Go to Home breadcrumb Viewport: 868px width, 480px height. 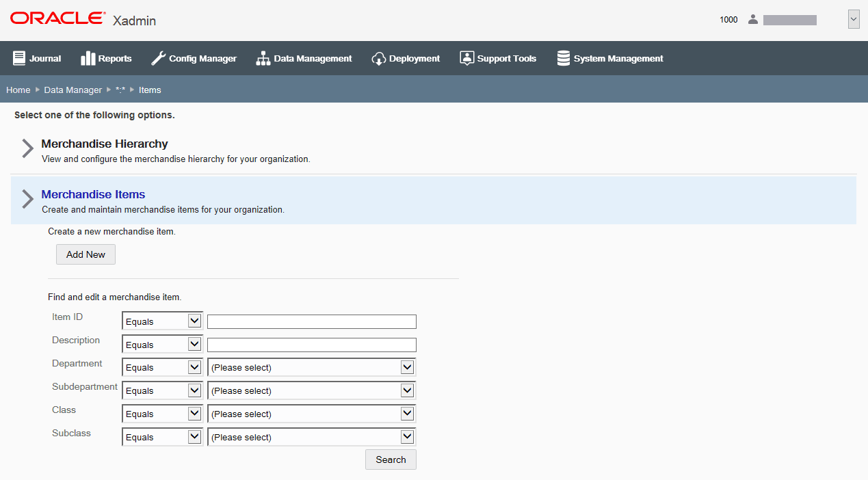click(18, 90)
